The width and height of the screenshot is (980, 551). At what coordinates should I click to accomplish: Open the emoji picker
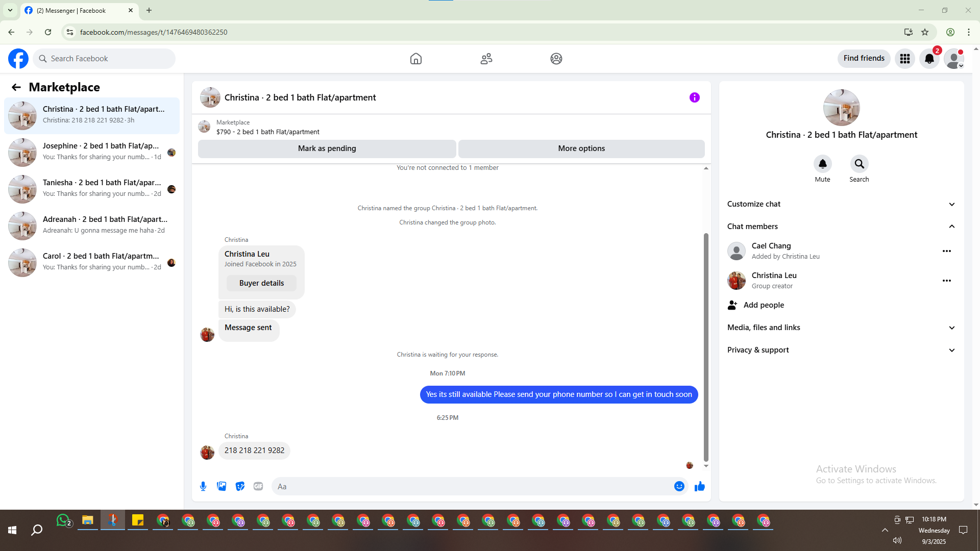coord(679,486)
